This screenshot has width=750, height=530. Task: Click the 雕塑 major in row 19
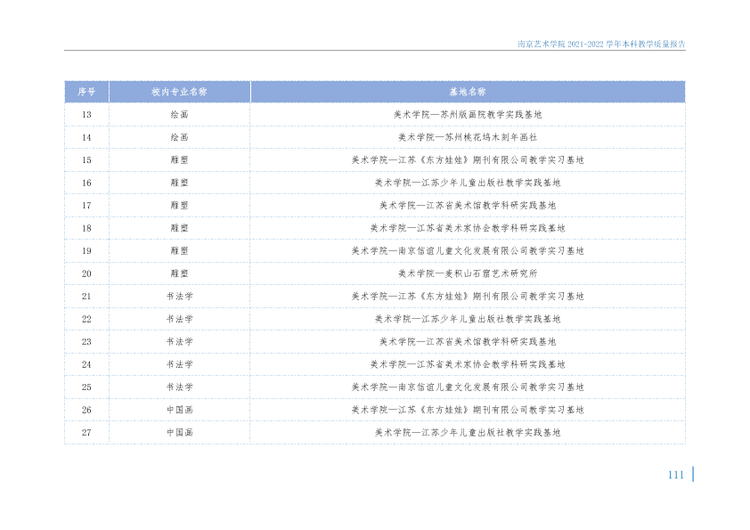179,251
